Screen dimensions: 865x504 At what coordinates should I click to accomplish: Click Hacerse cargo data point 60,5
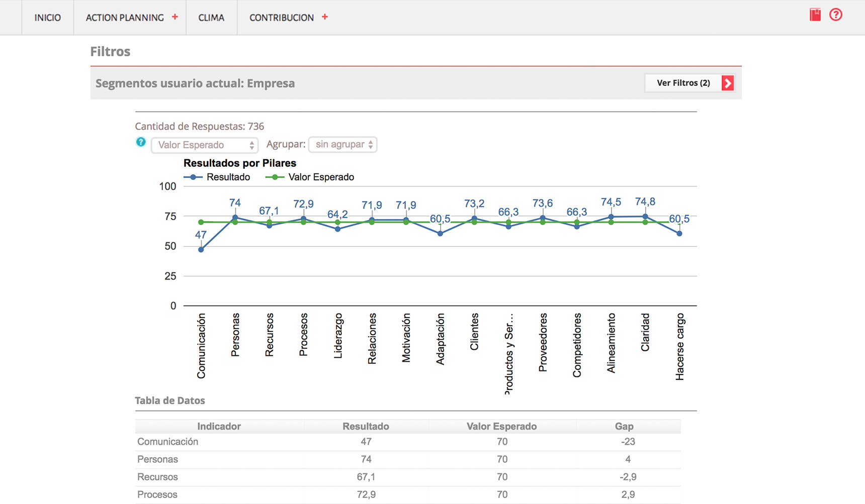(x=679, y=234)
